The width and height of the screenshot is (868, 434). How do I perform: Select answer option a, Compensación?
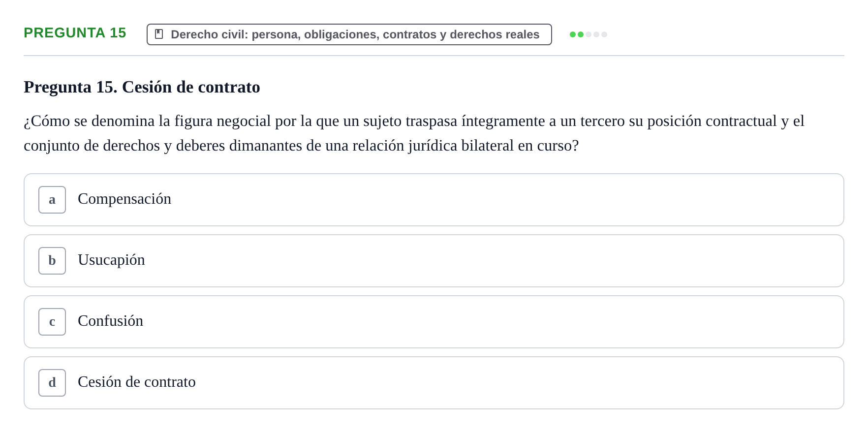(x=434, y=200)
